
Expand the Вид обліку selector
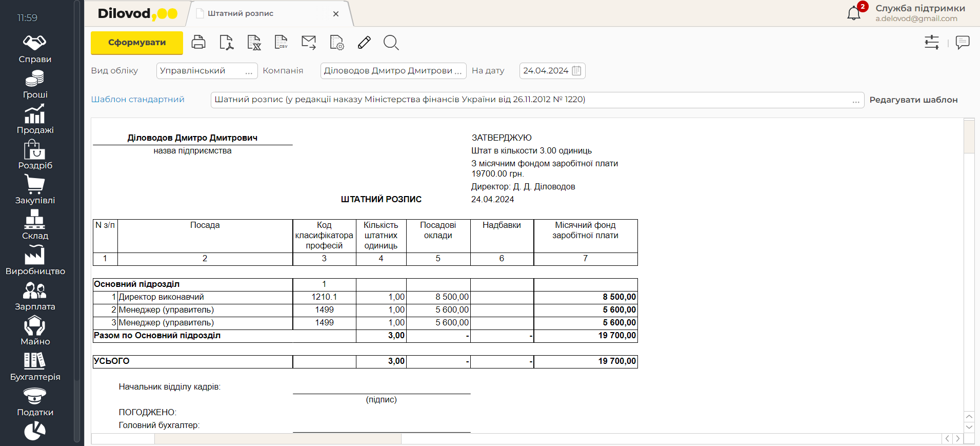249,71
